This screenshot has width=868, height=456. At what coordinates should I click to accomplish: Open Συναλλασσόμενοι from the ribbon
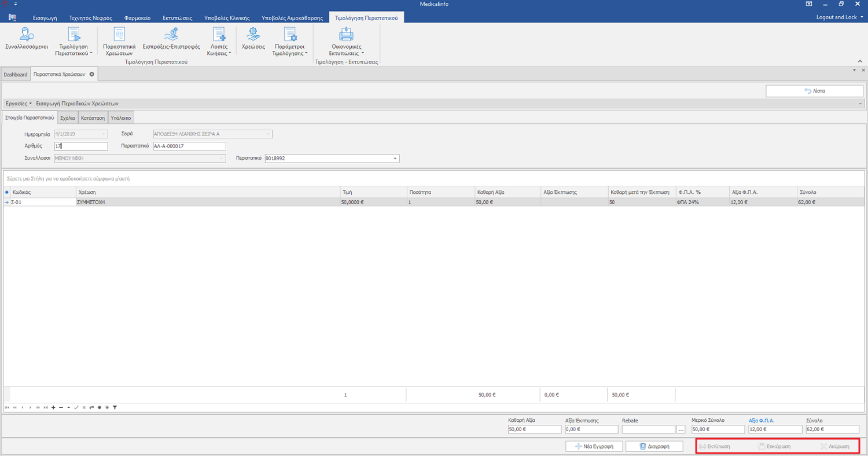click(x=26, y=39)
